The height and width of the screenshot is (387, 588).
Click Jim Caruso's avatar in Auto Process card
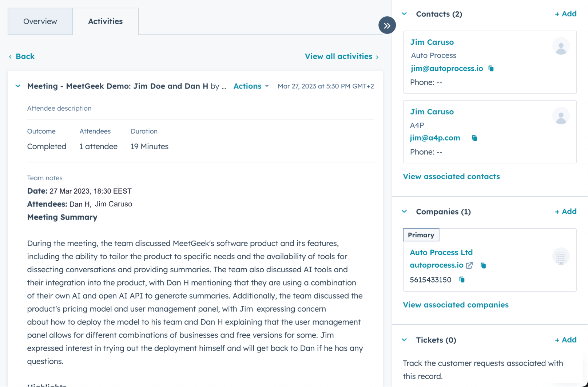tap(561, 46)
